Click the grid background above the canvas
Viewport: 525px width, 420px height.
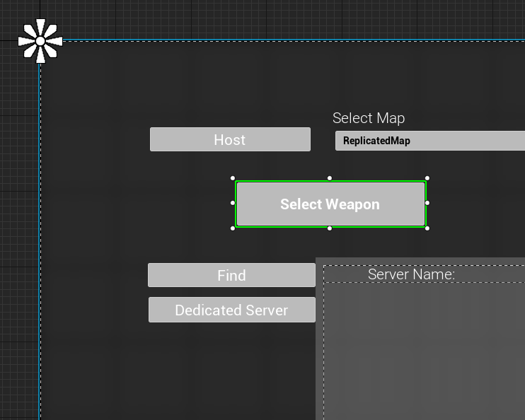pyautogui.click(x=283, y=18)
